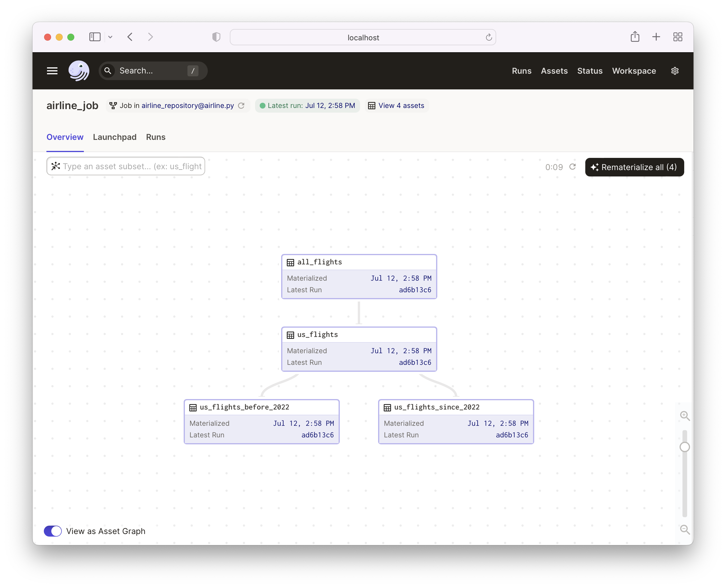This screenshot has height=588, width=726.
Task: Click table icon on us_flights_since_2022 node
Action: 387,407
